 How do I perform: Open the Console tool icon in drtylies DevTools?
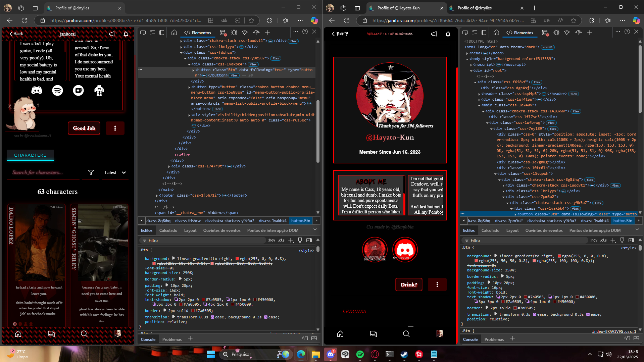[223, 33]
